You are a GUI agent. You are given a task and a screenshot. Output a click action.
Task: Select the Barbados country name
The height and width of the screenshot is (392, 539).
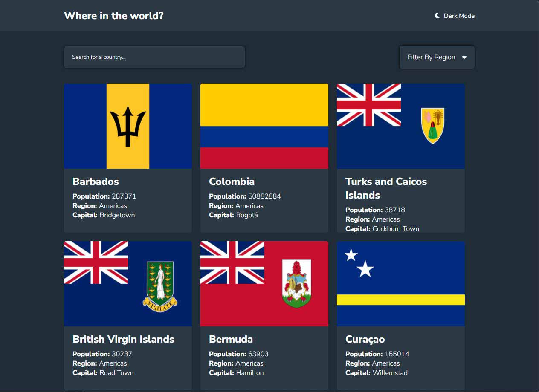96,182
